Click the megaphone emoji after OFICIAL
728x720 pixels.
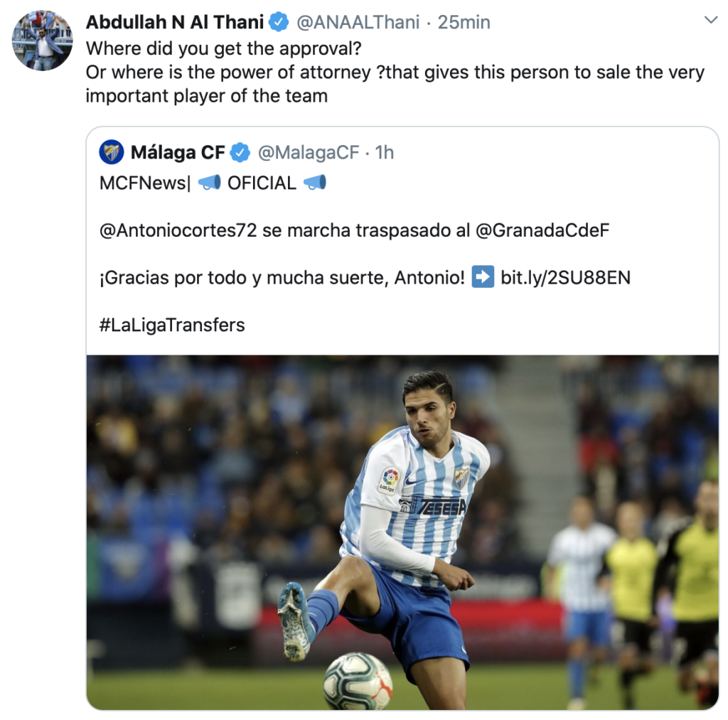[x=315, y=183]
